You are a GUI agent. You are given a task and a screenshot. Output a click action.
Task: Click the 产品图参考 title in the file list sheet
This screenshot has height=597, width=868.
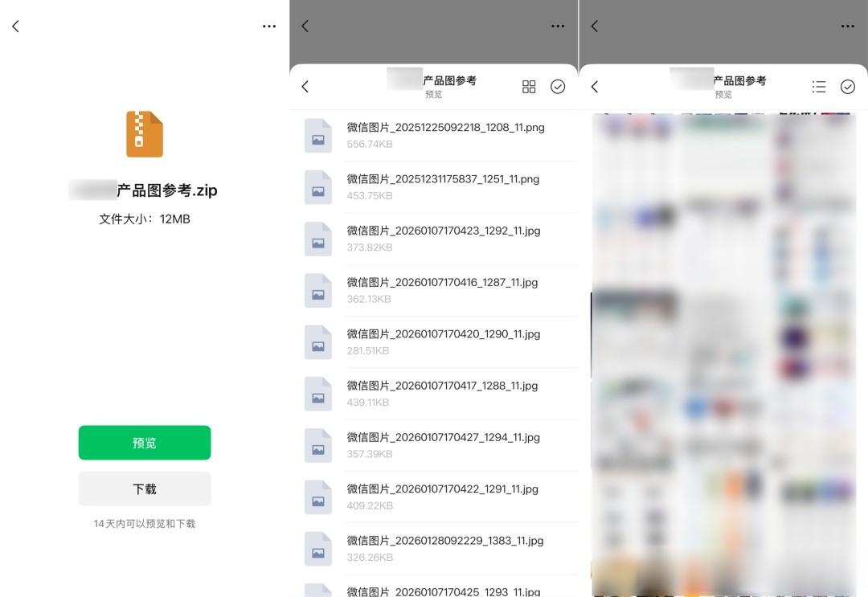pos(449,81)
